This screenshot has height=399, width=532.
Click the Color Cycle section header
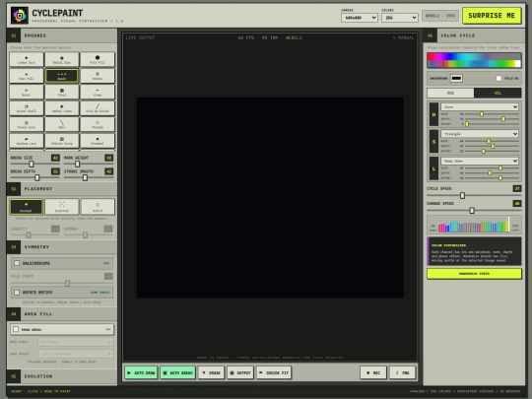tap(474, 35)
